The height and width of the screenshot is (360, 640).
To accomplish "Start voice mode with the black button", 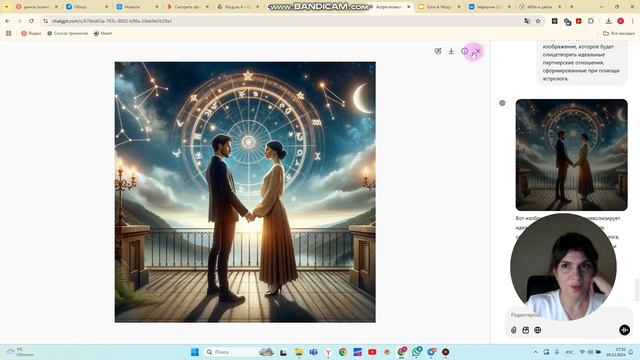I will pyautogui.click(x=624, y=330).
